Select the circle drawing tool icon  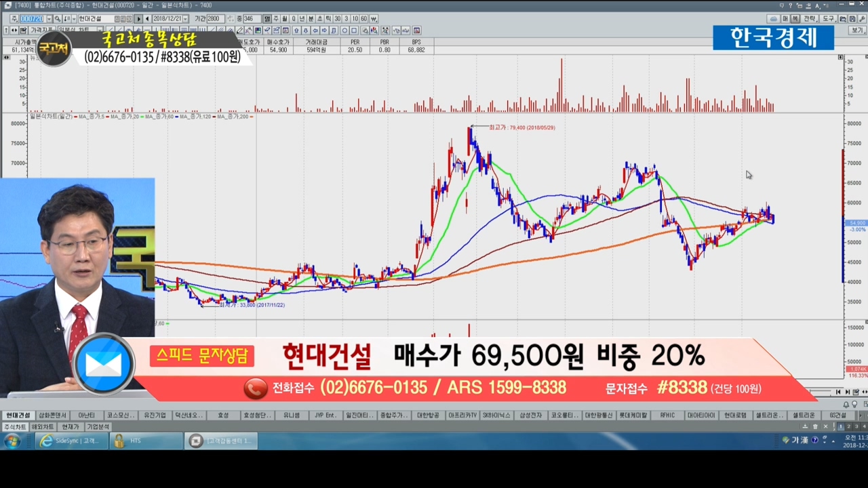(x=344, y=30)
